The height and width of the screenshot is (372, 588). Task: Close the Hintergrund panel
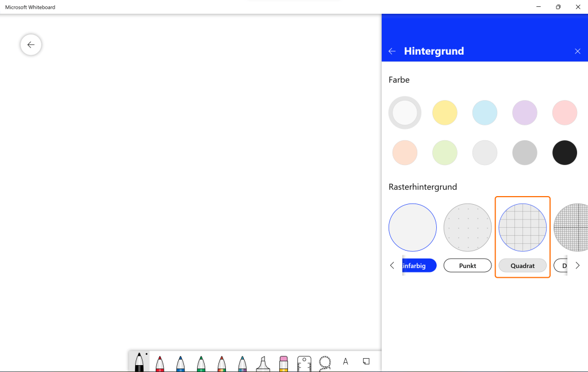[x=578, y=51]
